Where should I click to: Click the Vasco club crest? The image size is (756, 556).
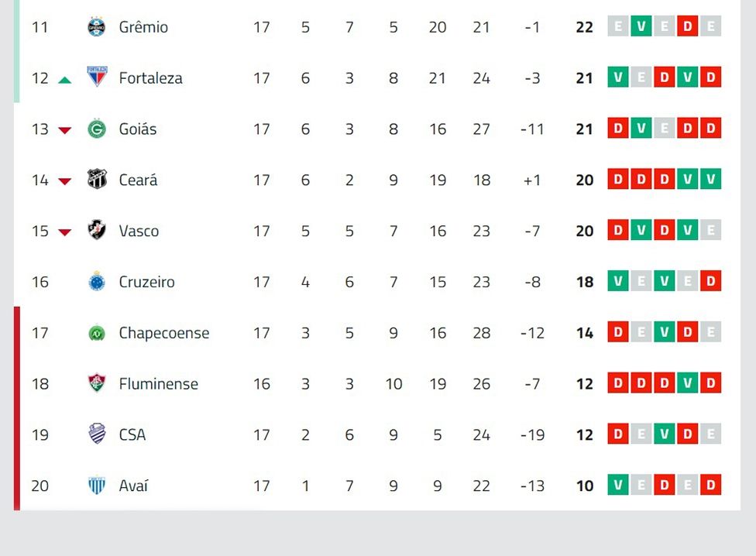click(96, 231)
